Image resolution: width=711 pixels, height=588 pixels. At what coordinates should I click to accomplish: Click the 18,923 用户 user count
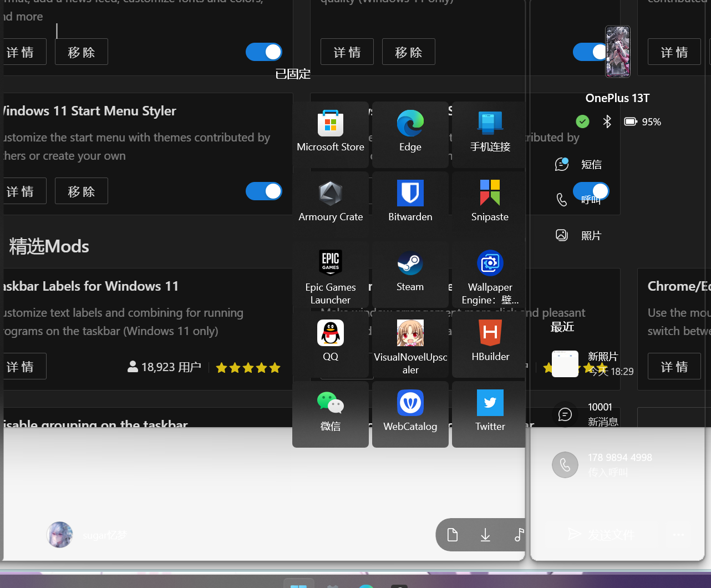[164, 367]
